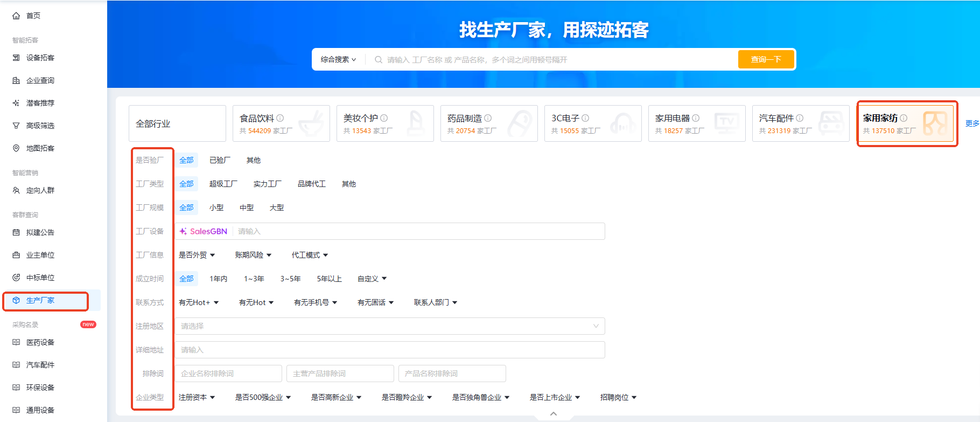Choose 中型 for factory scale
980x422 pixels.
click(x=247, y=207)
